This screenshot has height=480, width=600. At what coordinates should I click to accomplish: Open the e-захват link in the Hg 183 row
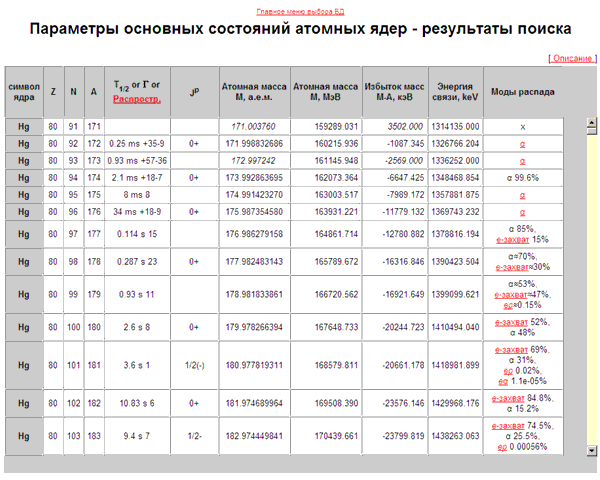click(x=508, y=426)
